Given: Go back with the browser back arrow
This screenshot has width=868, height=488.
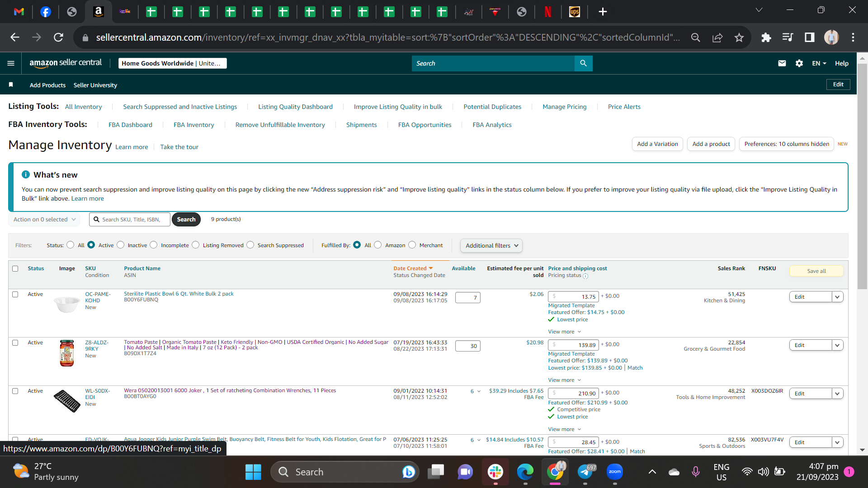Looking at the screenshot, I should (x=15, y=38).
